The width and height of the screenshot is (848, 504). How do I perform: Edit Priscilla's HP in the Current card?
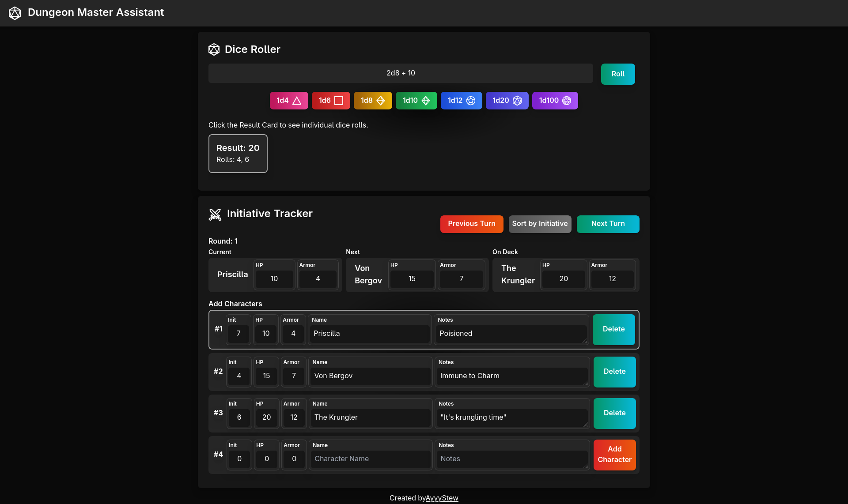click(274, 279)
